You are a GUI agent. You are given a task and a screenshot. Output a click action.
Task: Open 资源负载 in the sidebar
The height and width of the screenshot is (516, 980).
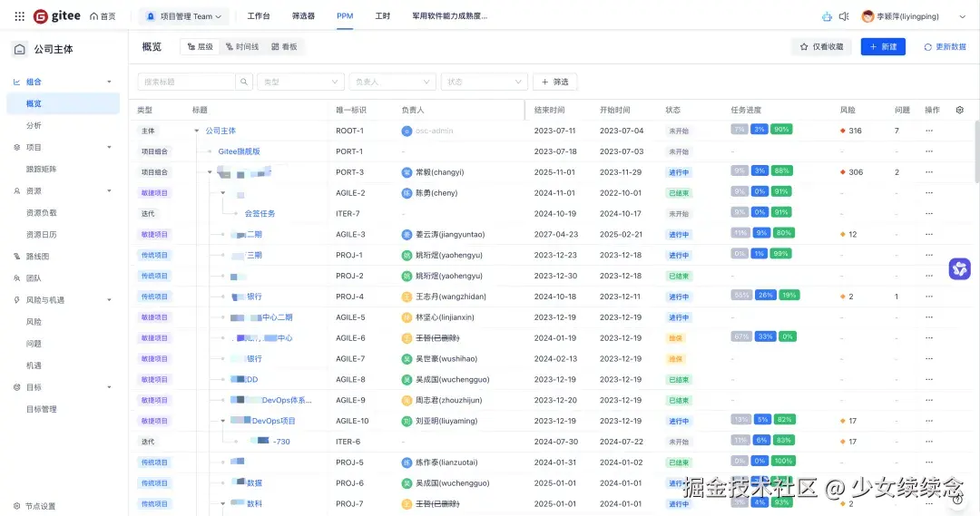tap(41, 213)
